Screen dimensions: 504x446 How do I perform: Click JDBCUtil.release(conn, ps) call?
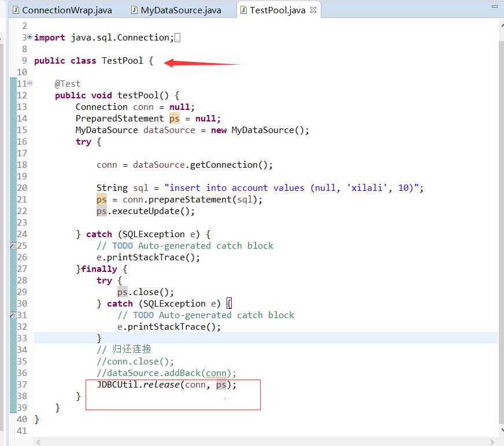coord(166,385)
